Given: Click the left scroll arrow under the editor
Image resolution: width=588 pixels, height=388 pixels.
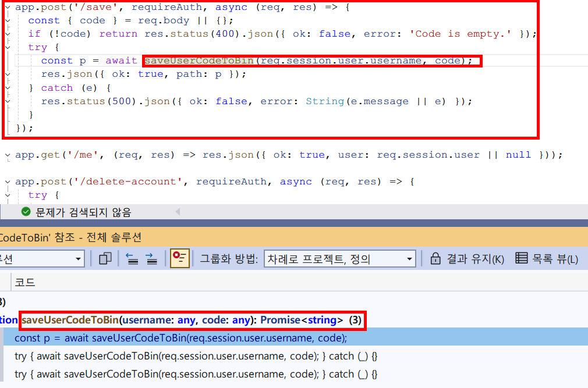Looking at the screenshot, I should click(178, 212).
